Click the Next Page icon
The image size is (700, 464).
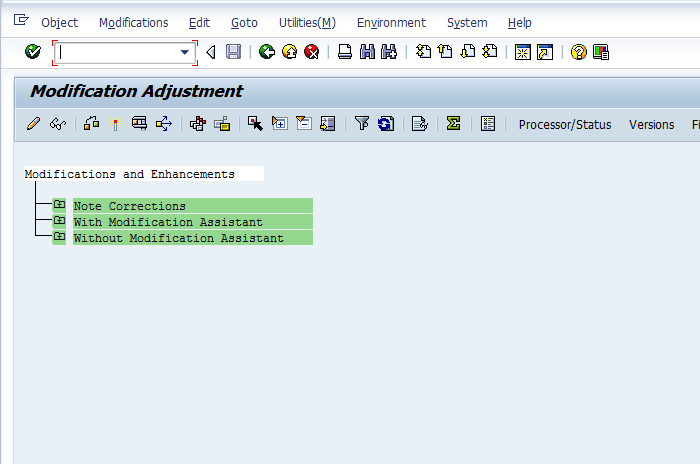[x=467, y=52]
